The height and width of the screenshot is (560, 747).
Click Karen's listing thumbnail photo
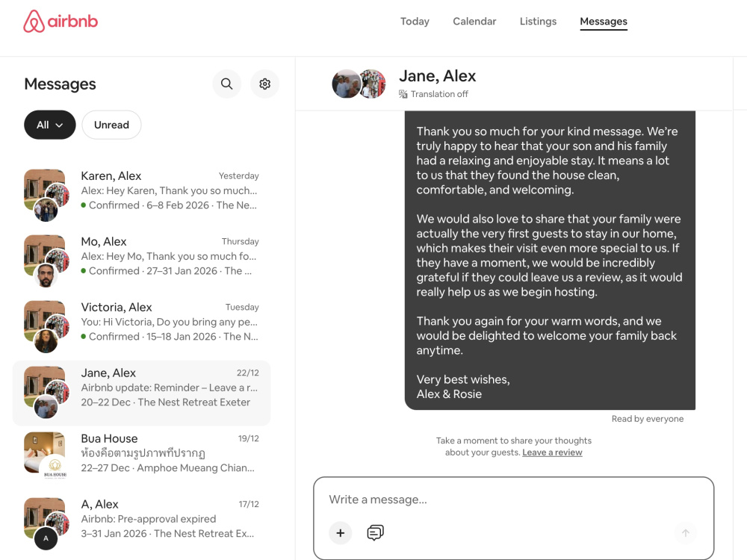point(44,189)
